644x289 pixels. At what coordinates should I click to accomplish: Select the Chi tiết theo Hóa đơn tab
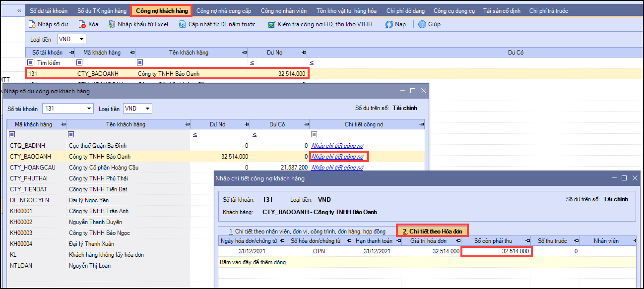(432, 231)
